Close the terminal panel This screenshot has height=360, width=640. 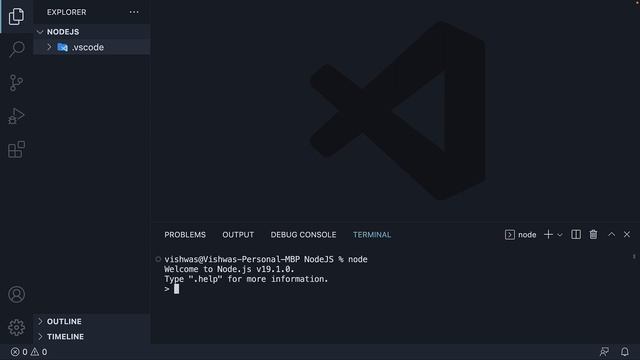click(x=627, y=234)
